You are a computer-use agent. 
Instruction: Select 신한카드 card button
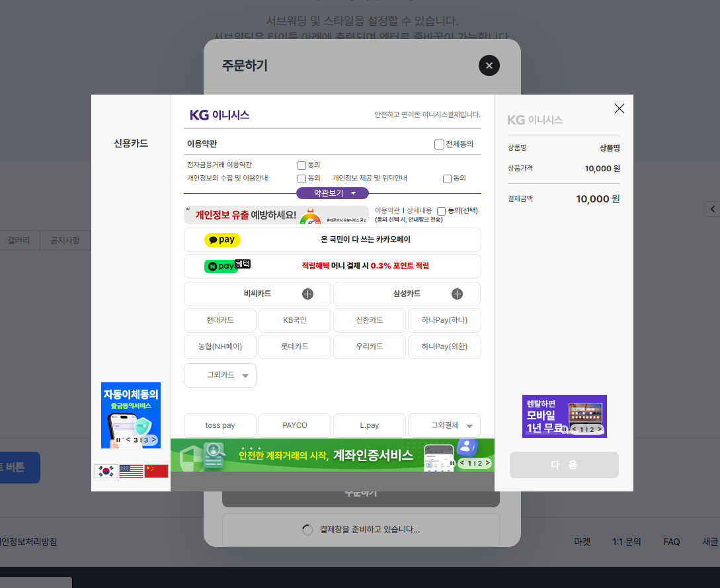370,320
